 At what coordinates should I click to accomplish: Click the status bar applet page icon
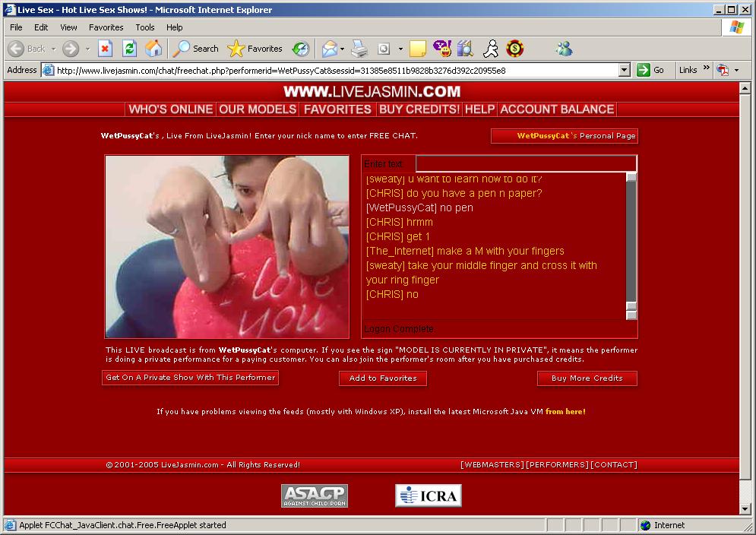(x=10, y=525)
